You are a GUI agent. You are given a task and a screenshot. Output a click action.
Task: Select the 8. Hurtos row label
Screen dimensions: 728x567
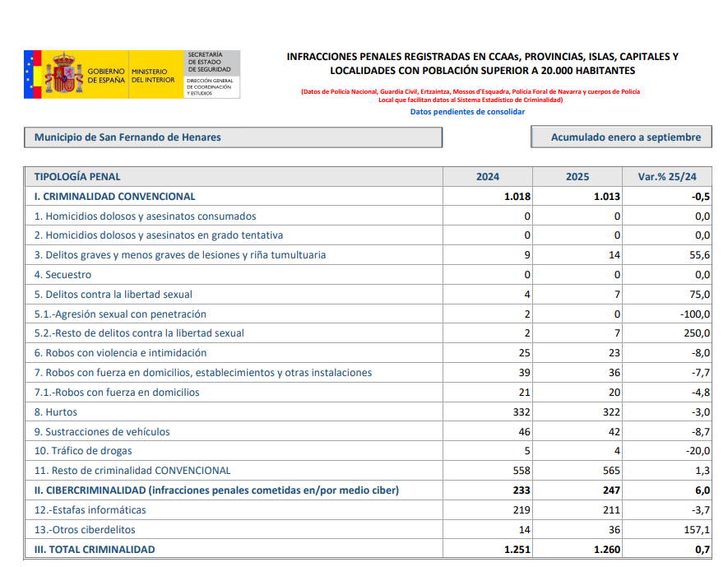pyautogui.click(x=56, y=411)
